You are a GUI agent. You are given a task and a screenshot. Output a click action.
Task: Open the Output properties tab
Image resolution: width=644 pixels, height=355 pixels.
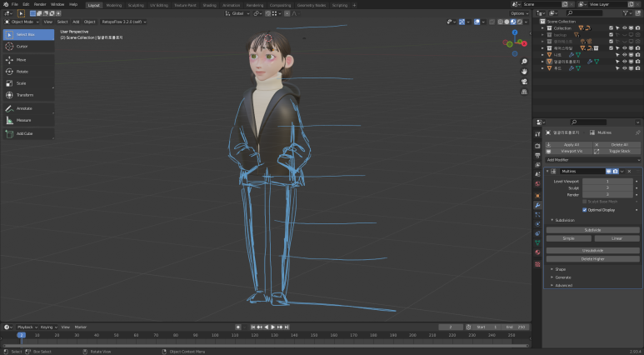tap(537, 155)
